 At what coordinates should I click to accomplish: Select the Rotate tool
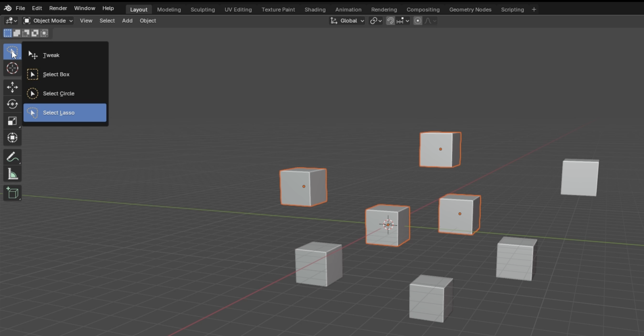(x=12, y=104)
